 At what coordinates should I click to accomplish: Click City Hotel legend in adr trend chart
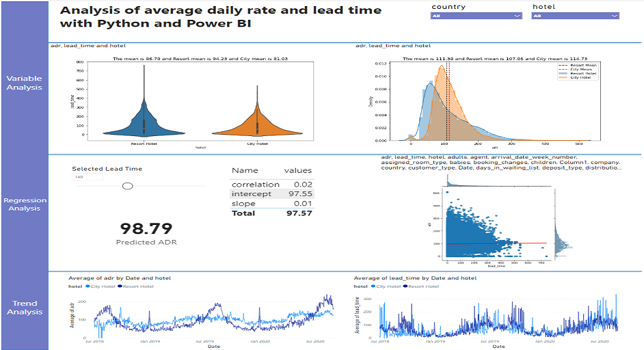point(103,286)
